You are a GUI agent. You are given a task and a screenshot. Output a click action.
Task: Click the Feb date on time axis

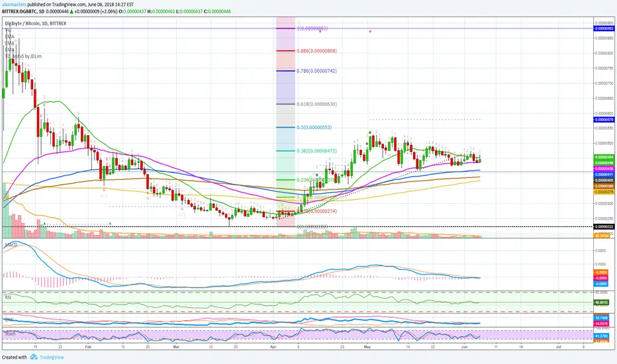[x=88, y=347]
